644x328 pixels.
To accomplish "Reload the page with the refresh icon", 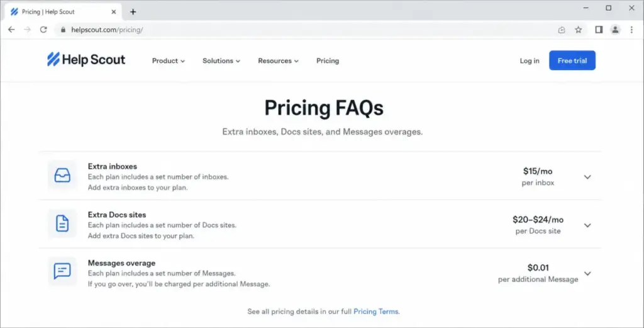I will (43, 30).
